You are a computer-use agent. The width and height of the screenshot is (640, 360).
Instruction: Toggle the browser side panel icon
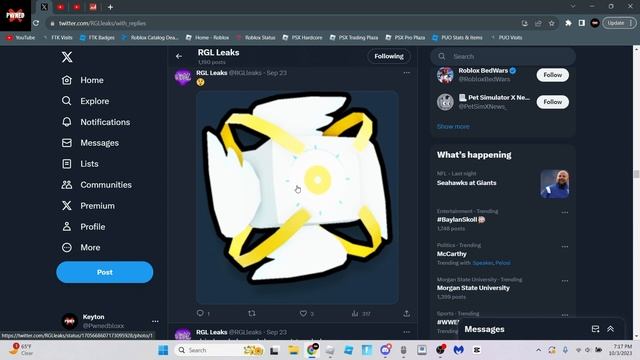point(582,23)
